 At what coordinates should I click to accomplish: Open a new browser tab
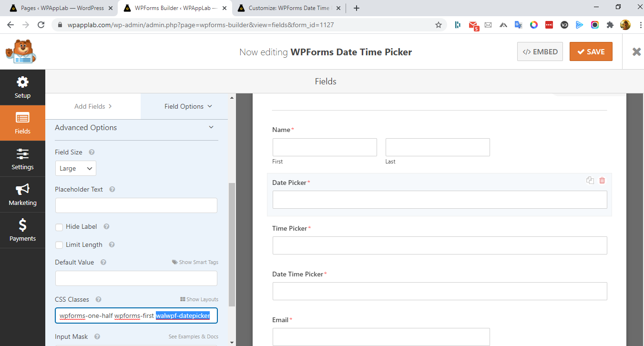tap(357, 8)
